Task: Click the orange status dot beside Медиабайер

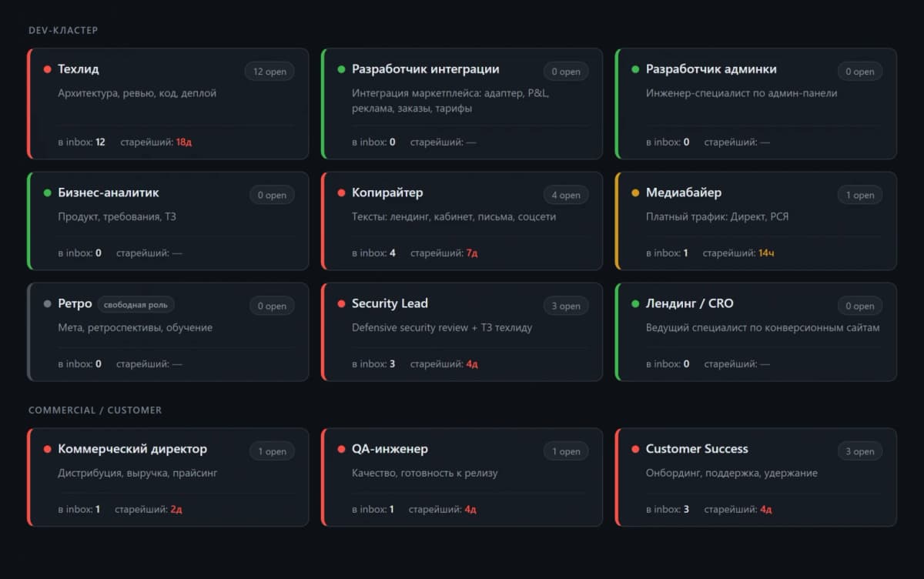Action: (x=635, y=192)
